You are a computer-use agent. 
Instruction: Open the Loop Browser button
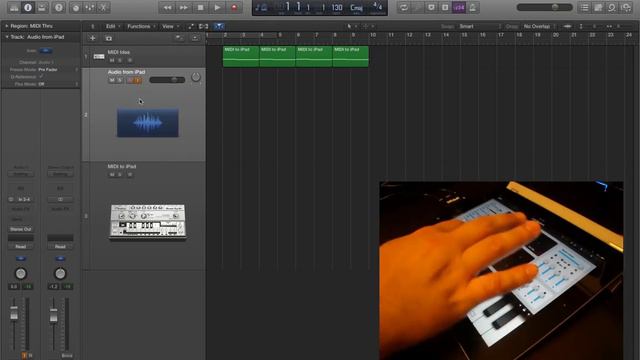point(611,7)
